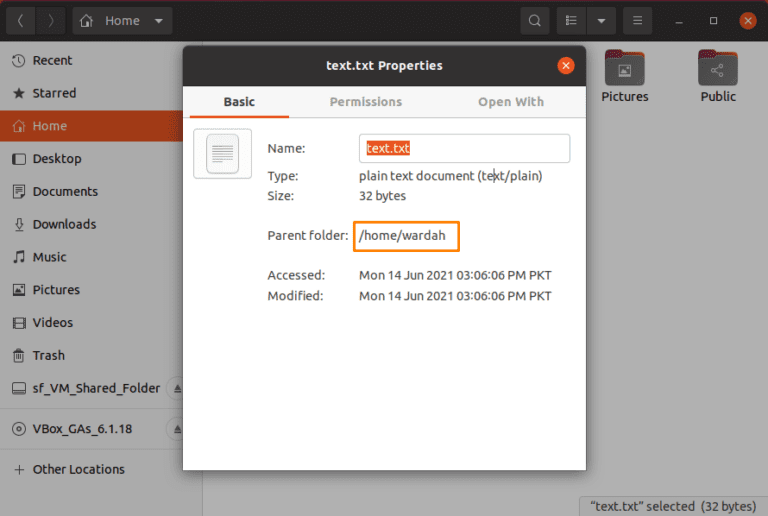The height and width of the screenshot is (516, 768).
Task: Go back with the left arrow button
Action: click(x=21, y=21)
